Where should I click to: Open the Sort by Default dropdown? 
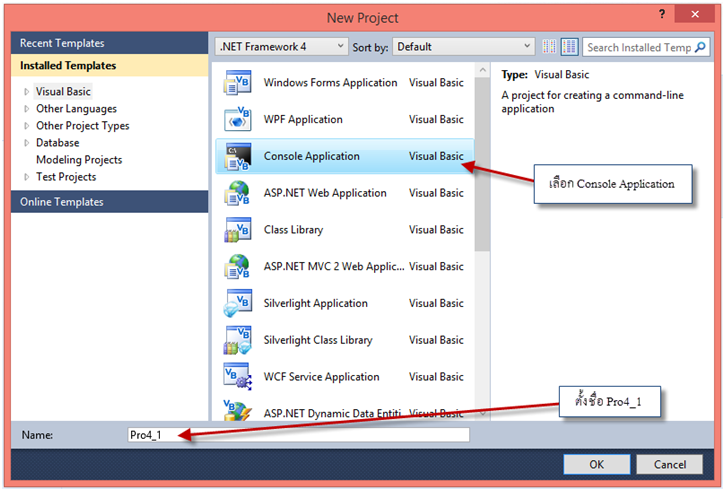pyautogui.click(x=463, y=47)
